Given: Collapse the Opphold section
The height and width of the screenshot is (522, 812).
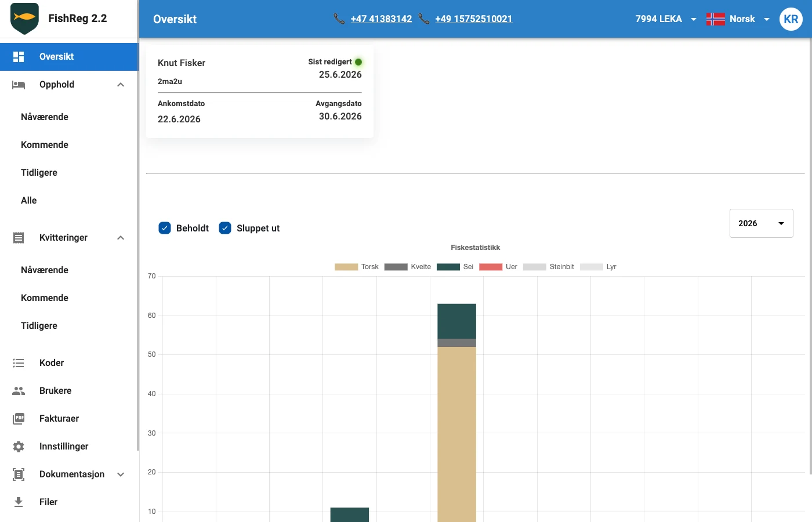Looking at the screenshot, I should click(x=121, y=85).
